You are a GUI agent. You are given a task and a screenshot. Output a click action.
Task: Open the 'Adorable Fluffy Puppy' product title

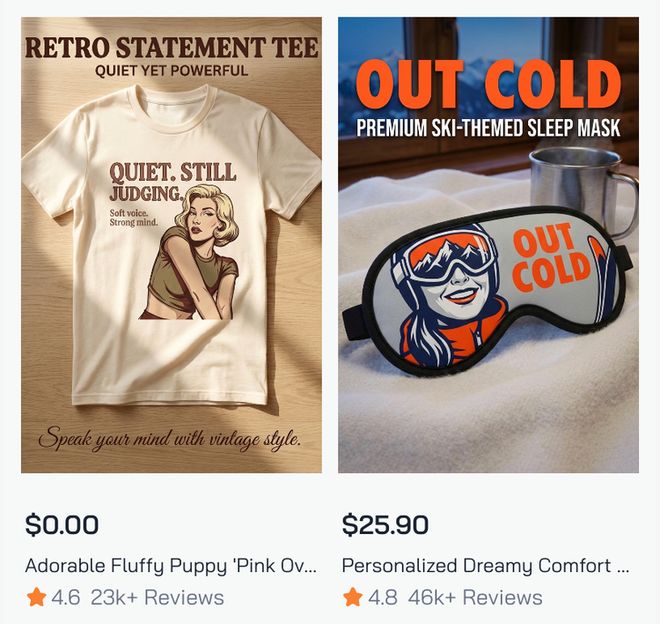171,565
